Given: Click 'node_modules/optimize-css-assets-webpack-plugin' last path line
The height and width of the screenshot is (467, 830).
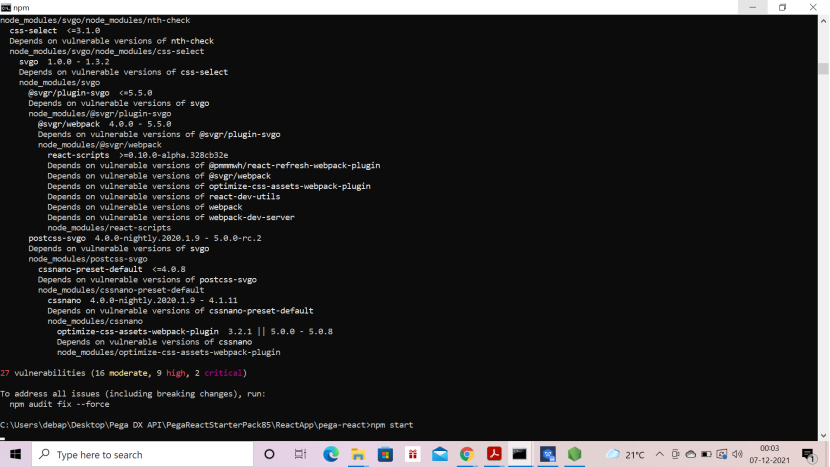Looking at the screenshot, I should (x=169, y=352).
